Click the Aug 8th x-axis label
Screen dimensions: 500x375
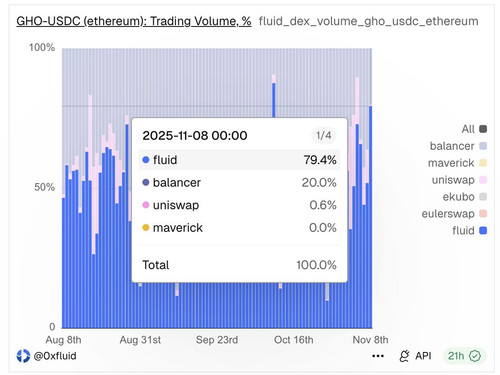(63, 340)
